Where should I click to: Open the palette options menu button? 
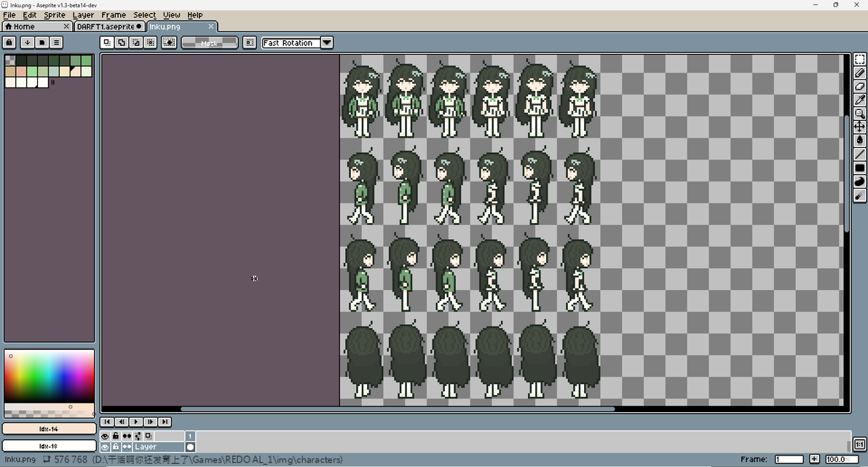click(56, 43)
